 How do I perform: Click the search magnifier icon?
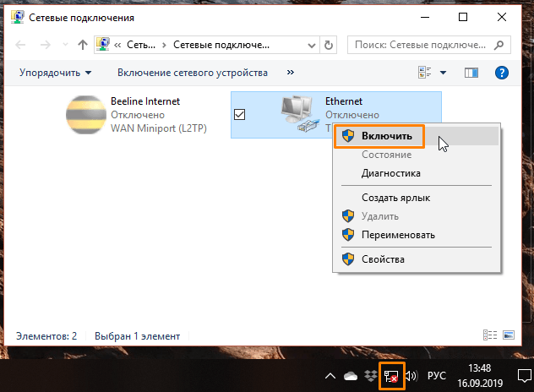click(499, 45)
